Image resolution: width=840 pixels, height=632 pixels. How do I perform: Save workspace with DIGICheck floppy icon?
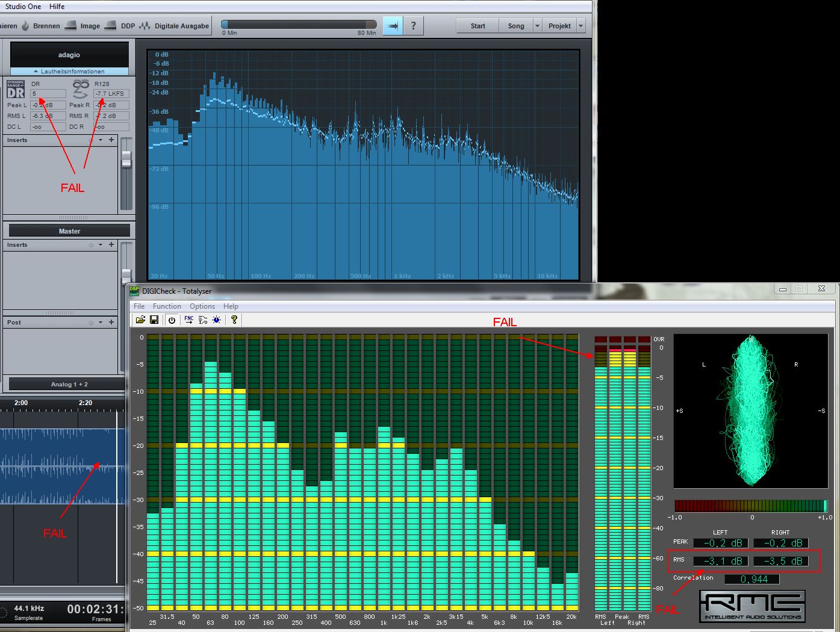pos(154,320)
